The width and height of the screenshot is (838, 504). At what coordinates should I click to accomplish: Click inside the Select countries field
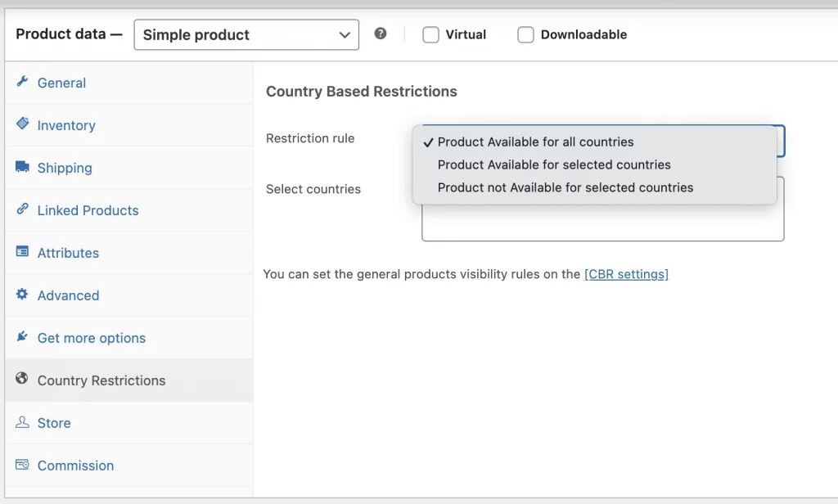[x=602, y=223]
